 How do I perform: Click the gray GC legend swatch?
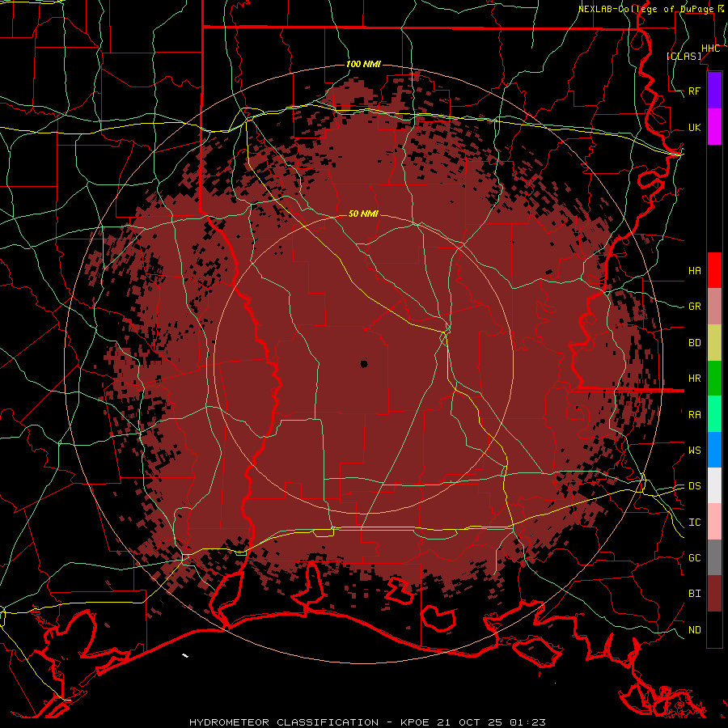tap(714, 557)
